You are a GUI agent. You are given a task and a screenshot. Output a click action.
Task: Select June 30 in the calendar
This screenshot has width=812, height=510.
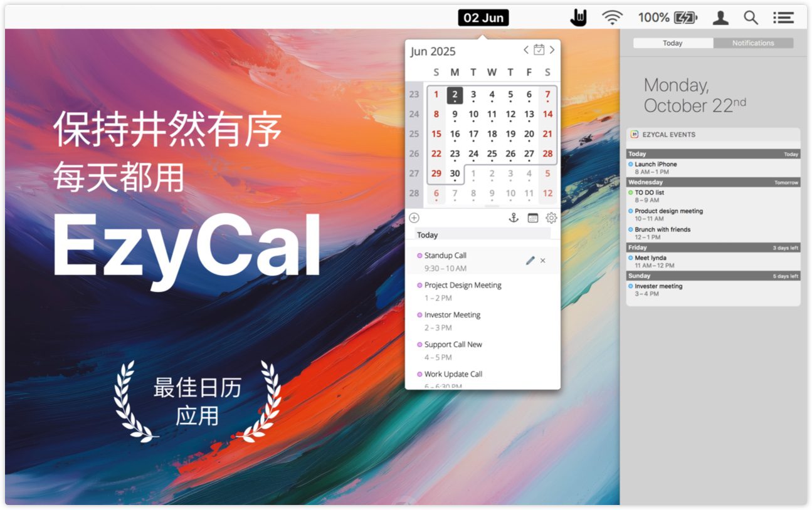[x=455, y=174]
